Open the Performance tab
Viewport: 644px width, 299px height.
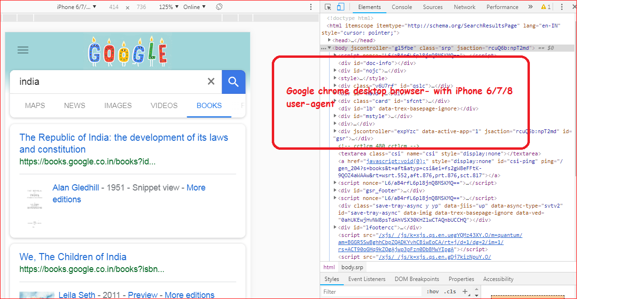point(502,7)
